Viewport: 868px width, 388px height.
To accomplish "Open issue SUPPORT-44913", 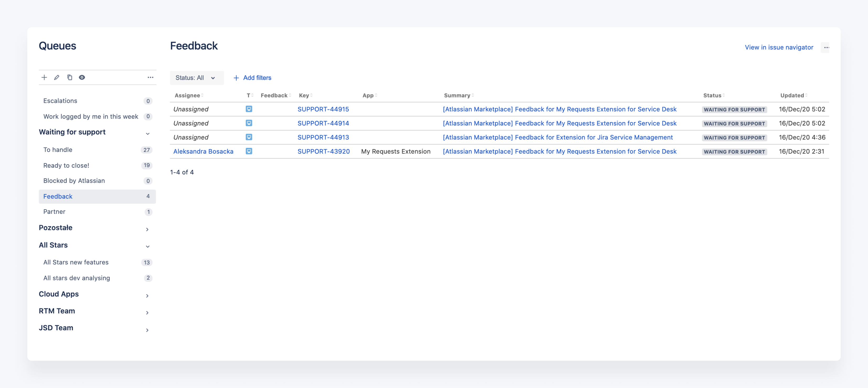I will (323, 137).
